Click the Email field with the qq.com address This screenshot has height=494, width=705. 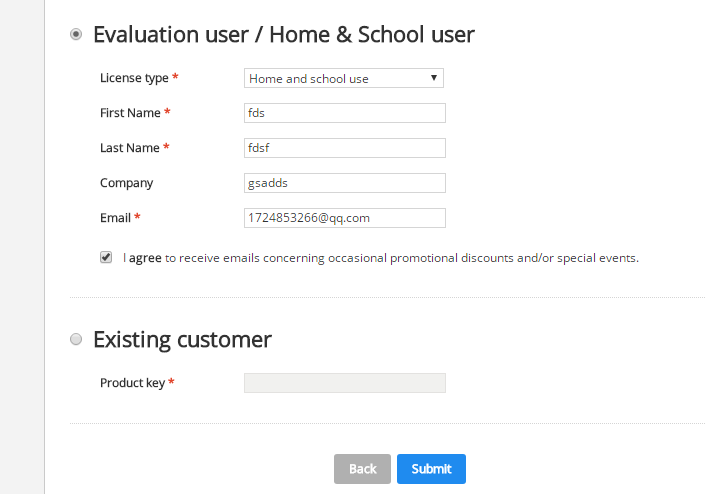pos(345,218)
